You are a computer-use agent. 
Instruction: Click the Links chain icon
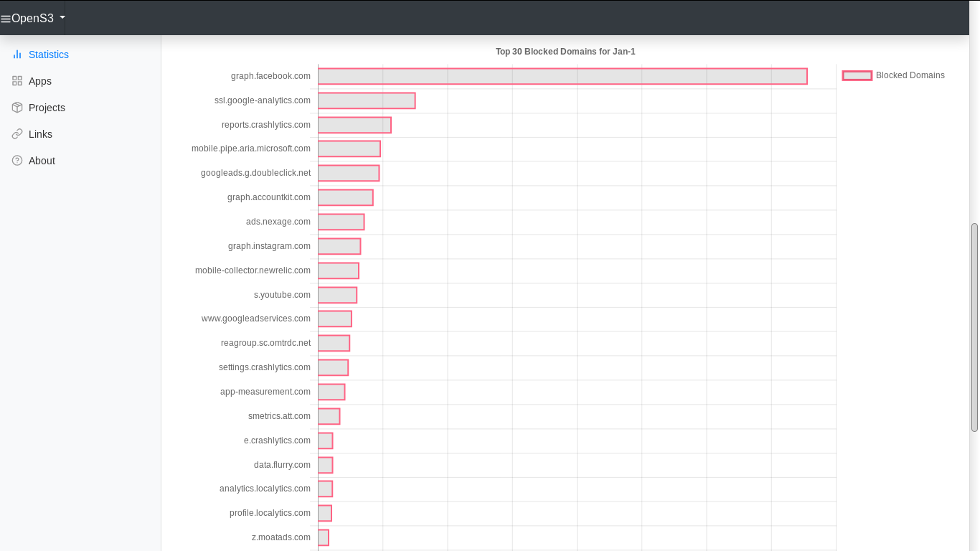[x=17, y=134]
